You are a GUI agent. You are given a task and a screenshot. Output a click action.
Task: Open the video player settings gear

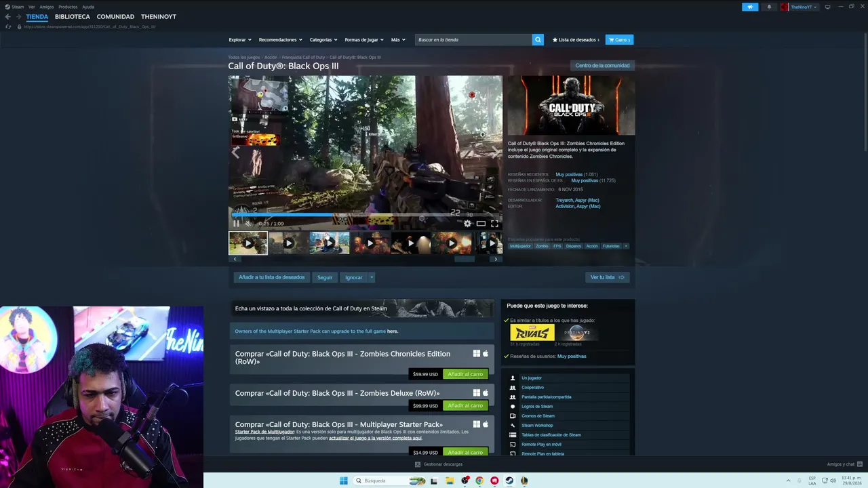[x=467, y=224]
